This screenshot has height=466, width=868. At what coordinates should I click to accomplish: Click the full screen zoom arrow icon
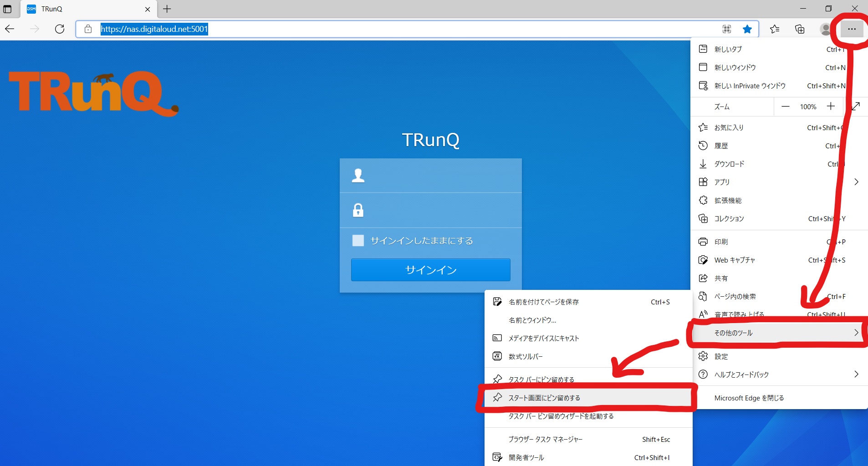856,106
